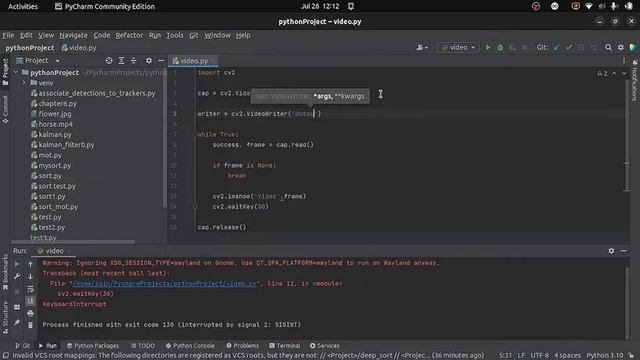Open the TODO tool window

(143, 345)
